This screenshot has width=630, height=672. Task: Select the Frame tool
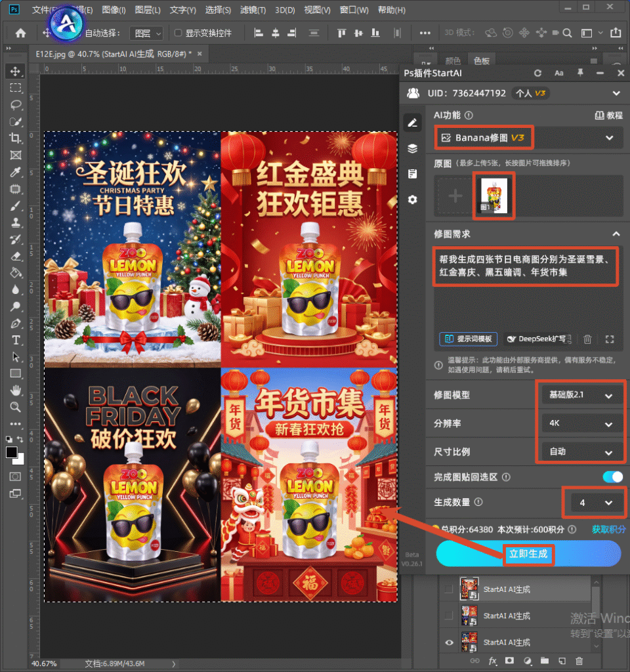[x=16, y=155]
